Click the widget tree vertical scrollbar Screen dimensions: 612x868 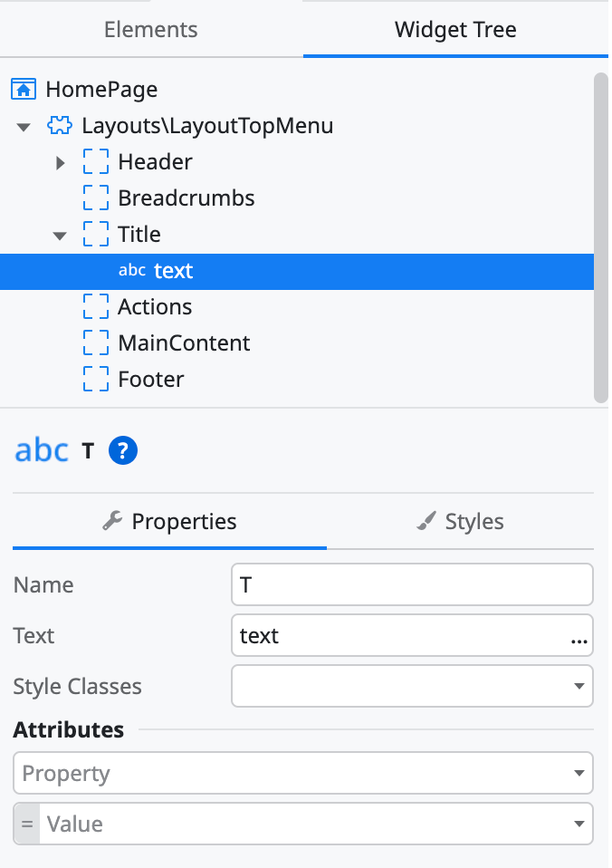(x=600, y=236)
